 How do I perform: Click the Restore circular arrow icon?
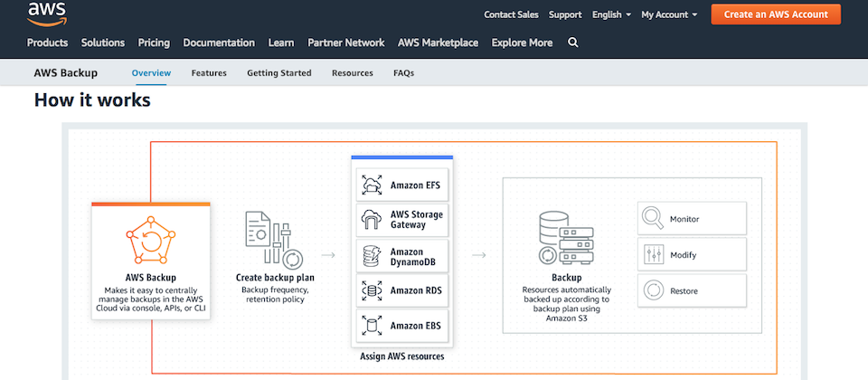[x=653, y=290]
